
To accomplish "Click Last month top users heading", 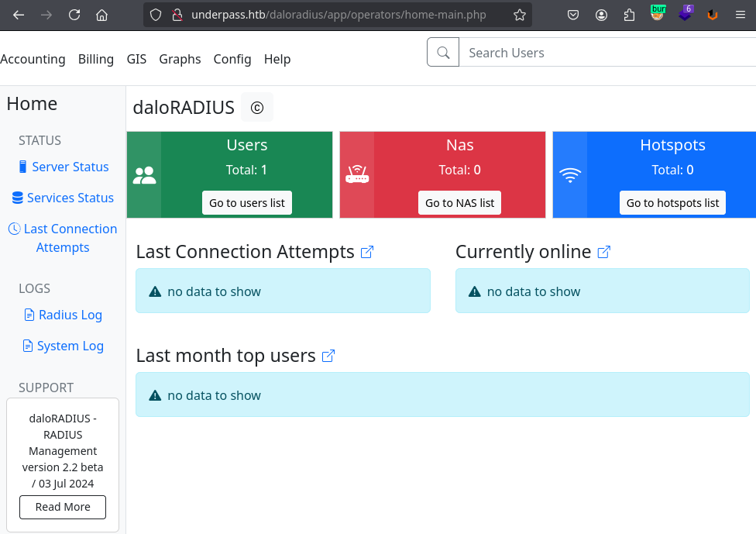I will pos(225,356).
